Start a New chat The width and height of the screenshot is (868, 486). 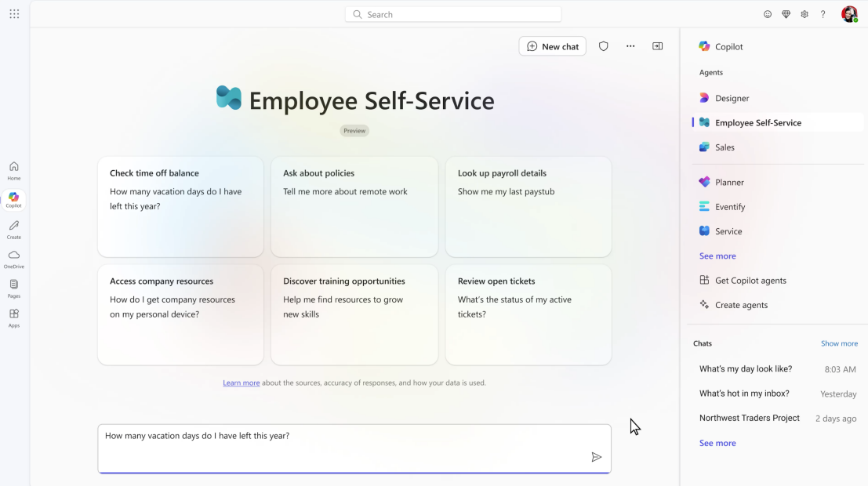click(x=553, y=46)
